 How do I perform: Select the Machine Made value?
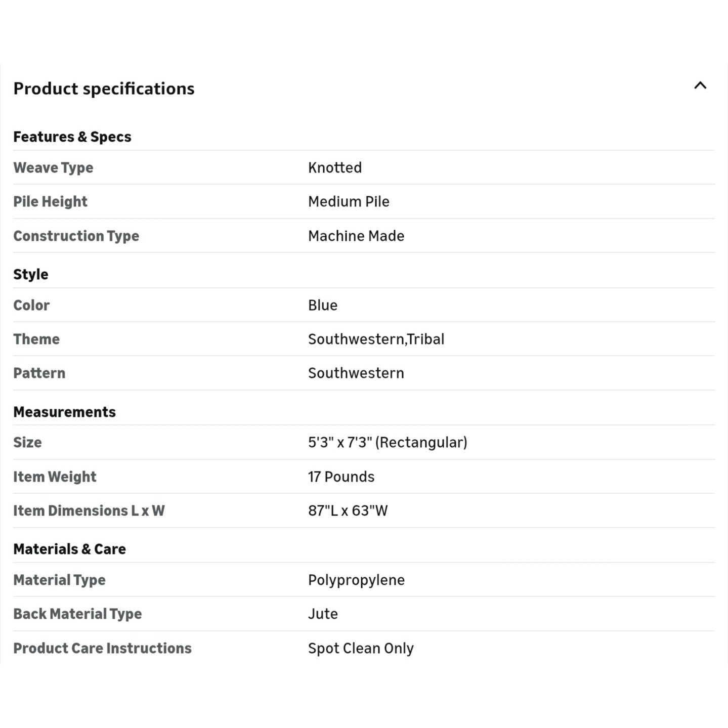[356, 236]
